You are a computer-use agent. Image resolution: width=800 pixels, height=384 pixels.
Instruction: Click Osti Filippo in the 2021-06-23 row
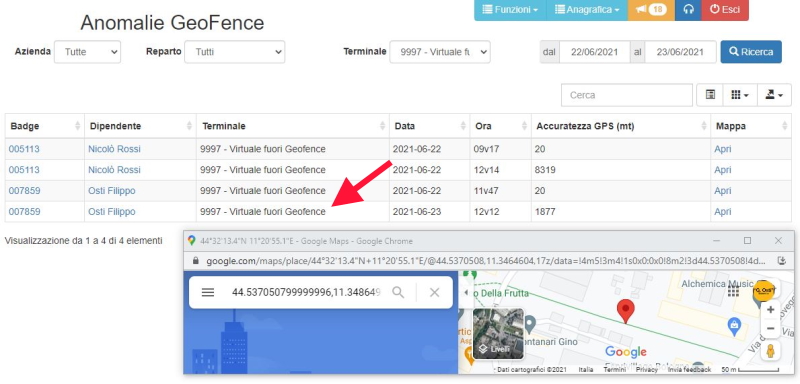(x=112, y=211)
